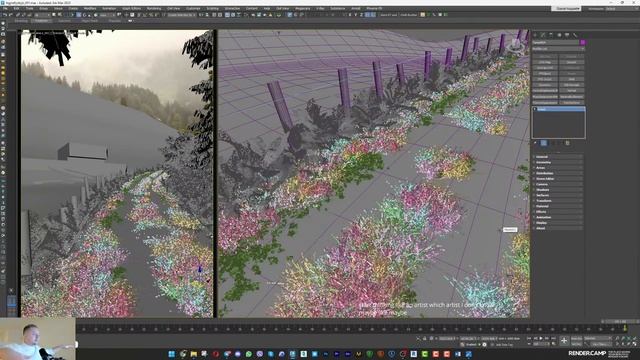Screen dimensions: 640x360
Task: Click the Go to Start playback button
Action: click(x=529, y=338)
